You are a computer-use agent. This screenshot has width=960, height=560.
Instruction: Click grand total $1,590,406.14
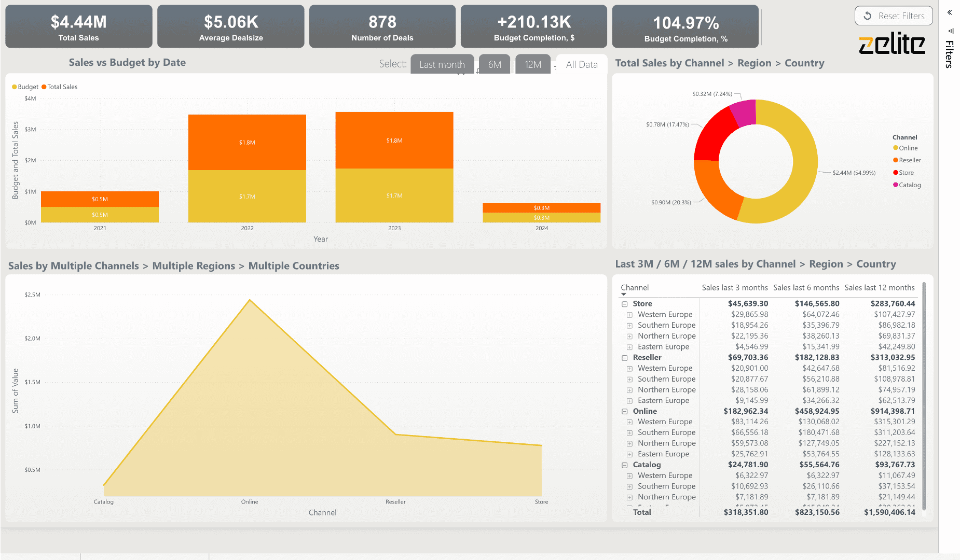[x=889, y=512]
